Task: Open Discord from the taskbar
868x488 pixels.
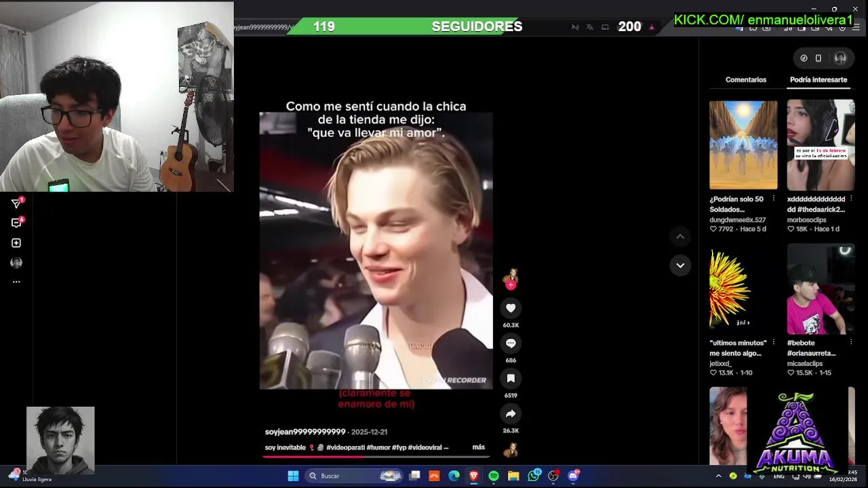Action: point(574,476)
